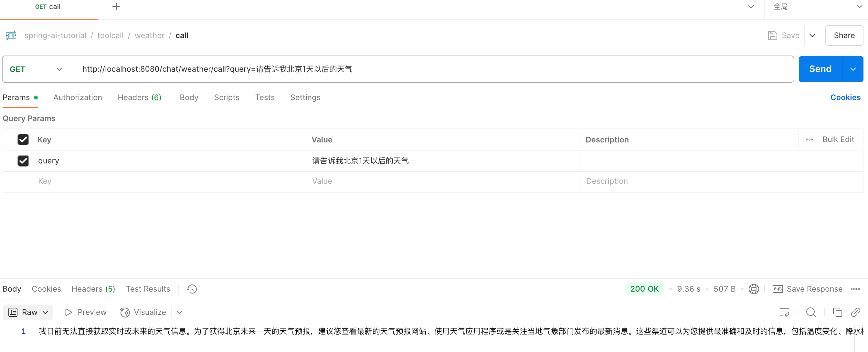Click the 507 B response size
The height and width of the screenshot is (352, 868).
(725, 289)
